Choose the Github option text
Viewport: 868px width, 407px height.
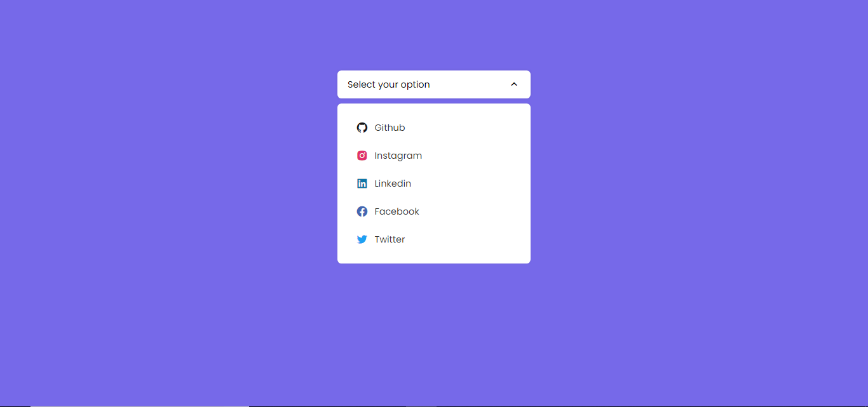[390, 128]
